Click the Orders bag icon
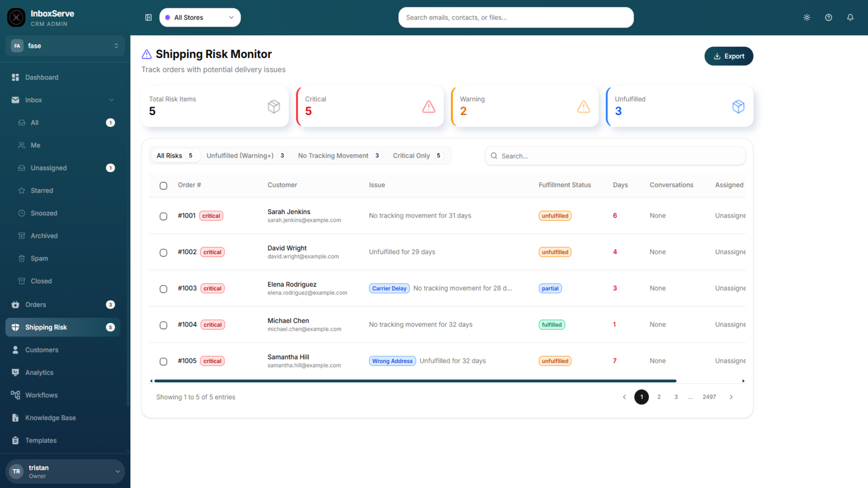868x488 pixels. pos(15,305)
